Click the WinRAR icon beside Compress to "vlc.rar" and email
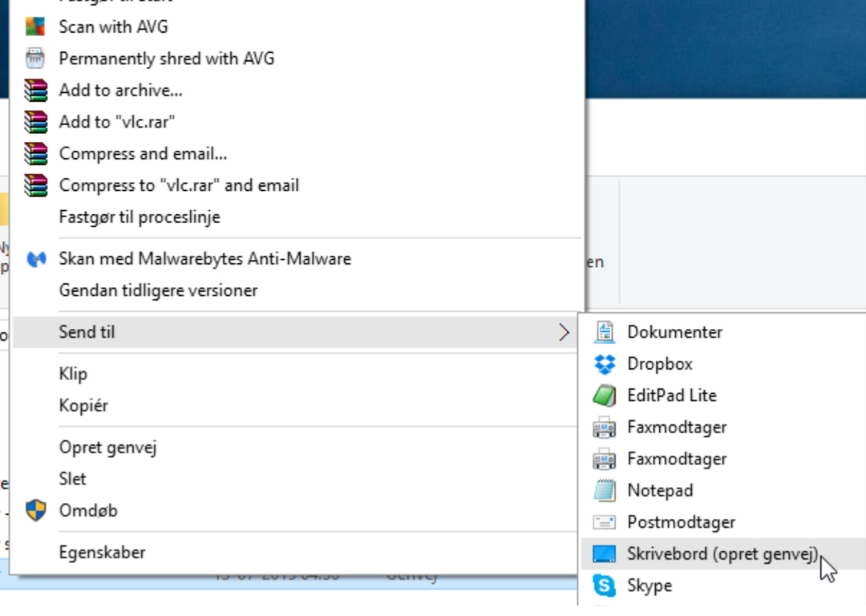The height and width of the screenshot is (616, 866). click(x=35, y=185)
